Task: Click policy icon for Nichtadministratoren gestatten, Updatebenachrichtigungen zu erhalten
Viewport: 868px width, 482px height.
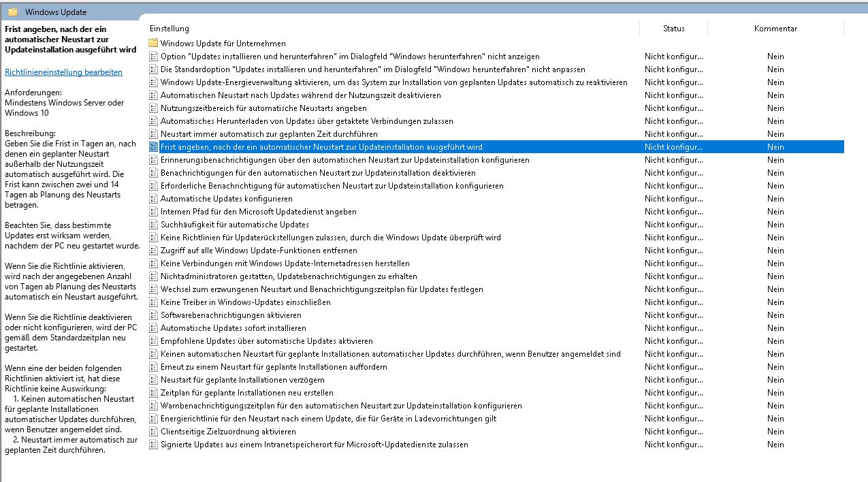Action: 153,276
